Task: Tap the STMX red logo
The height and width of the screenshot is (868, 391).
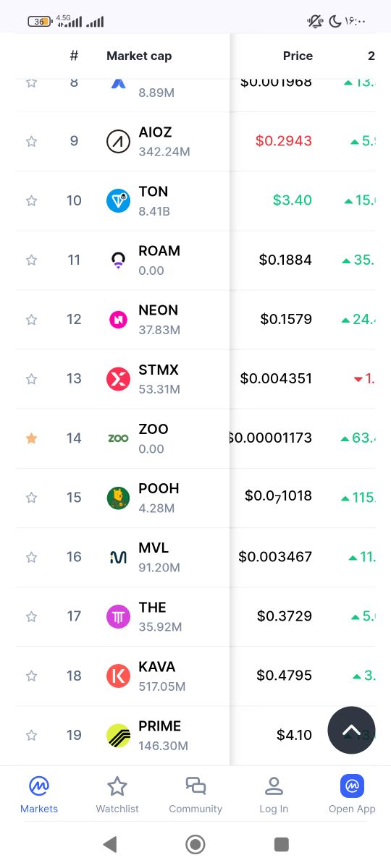Action: [118, 379]
